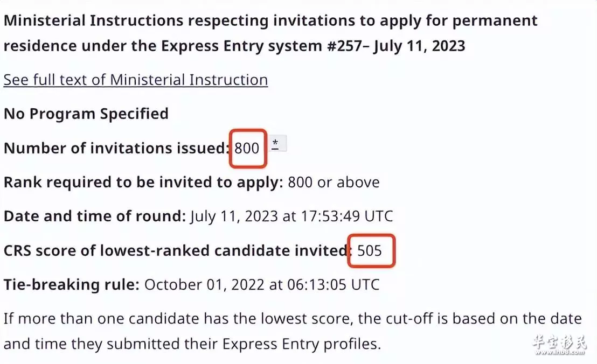
Task: Click the 'Tie-breaking rule' label
Action: click(72, 284)
